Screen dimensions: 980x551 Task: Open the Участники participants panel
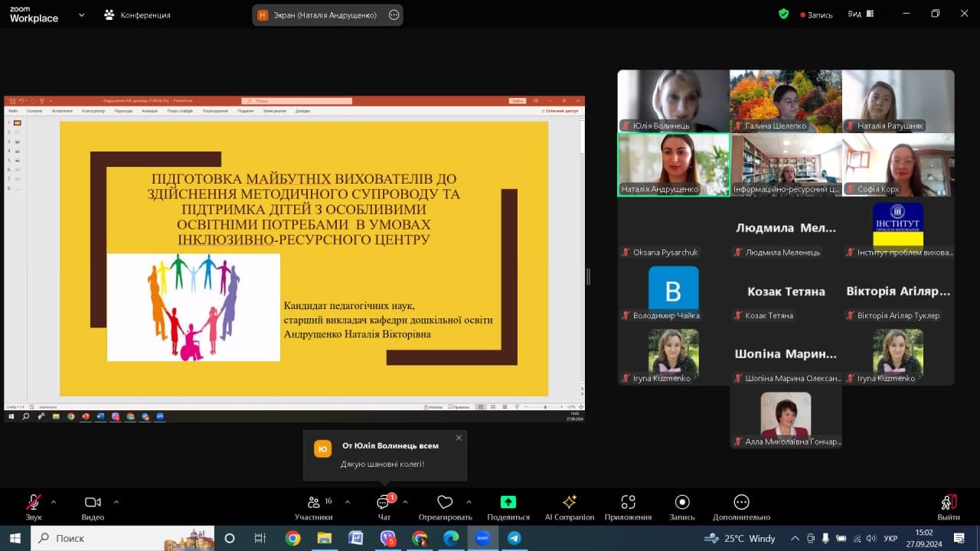(314, 507)
